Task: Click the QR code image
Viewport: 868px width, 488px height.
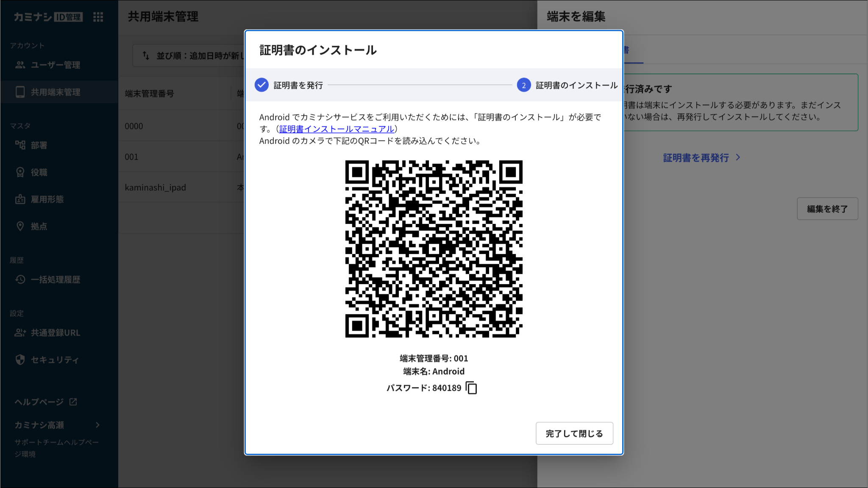Action: (434, 249)
